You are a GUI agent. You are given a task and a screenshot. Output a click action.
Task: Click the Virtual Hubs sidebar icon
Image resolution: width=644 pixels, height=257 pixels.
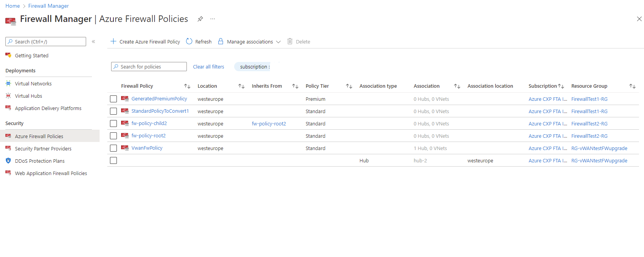click(8, 96)
